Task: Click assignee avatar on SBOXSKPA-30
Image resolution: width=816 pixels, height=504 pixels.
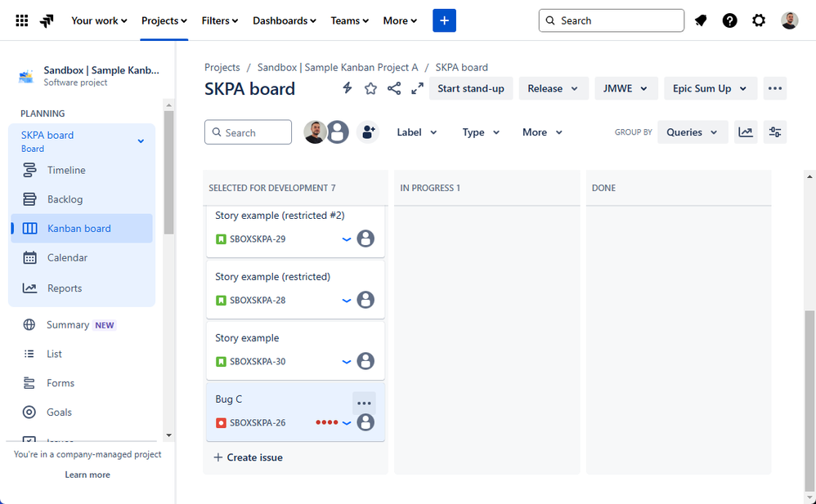Action: point(365,361)
